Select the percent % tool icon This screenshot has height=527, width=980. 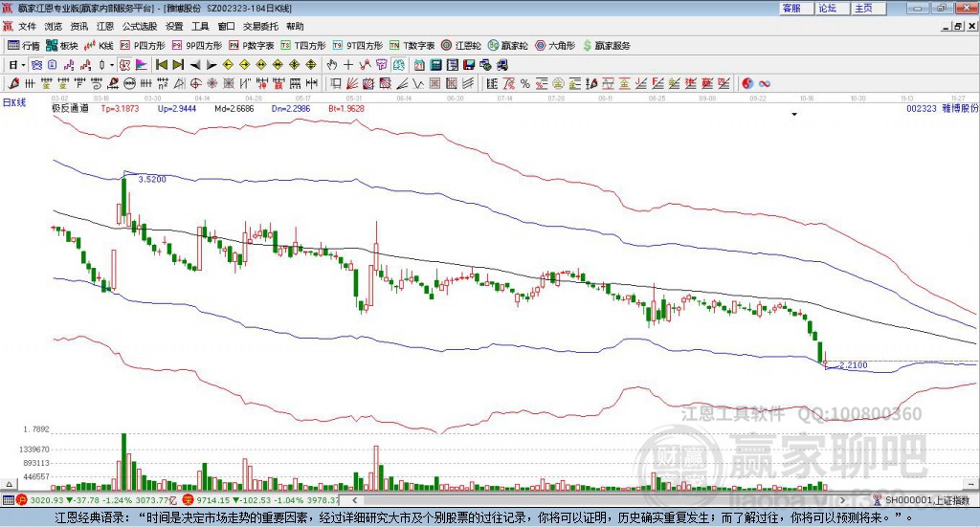click(x=525, y=83)
